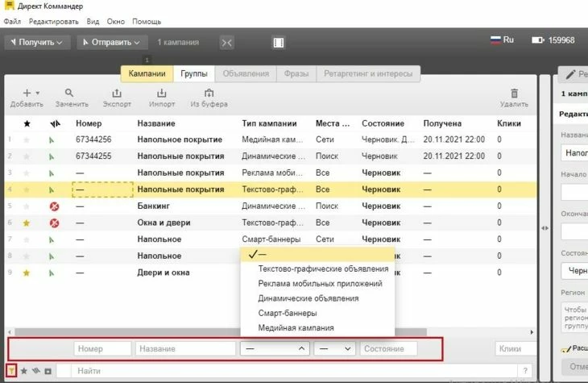
Task: Filter by favorites star in bottom bar
Action: click(23, 371)
